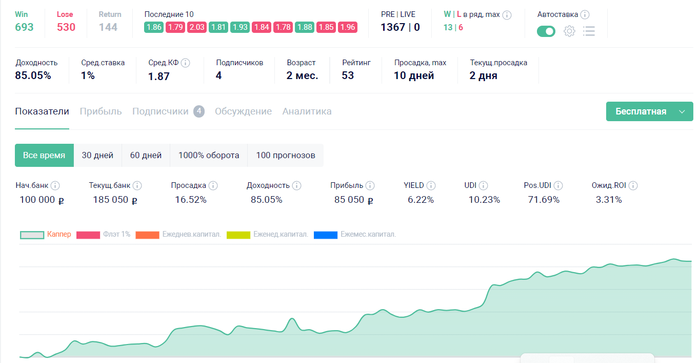Click the Lose count 530
Viewport: 700px width, 363px height.
pyautogui.click(x=66, y=27)
